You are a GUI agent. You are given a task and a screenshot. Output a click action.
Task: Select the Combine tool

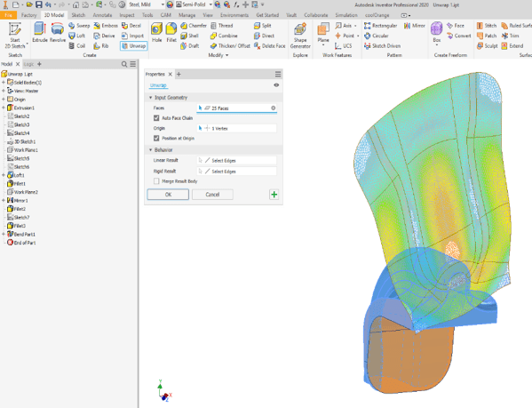[224, 36]
